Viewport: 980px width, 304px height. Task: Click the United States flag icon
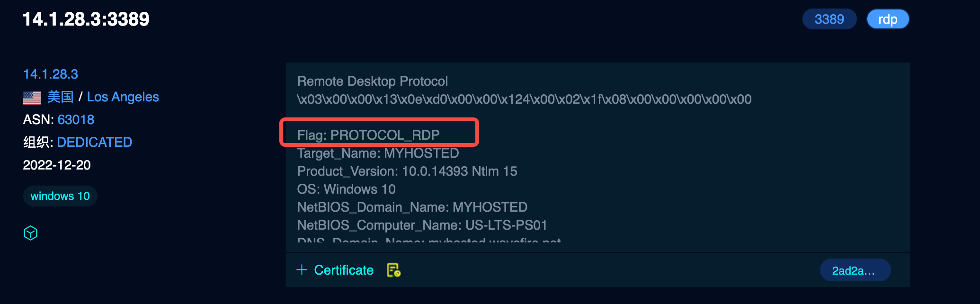point(32,98)
